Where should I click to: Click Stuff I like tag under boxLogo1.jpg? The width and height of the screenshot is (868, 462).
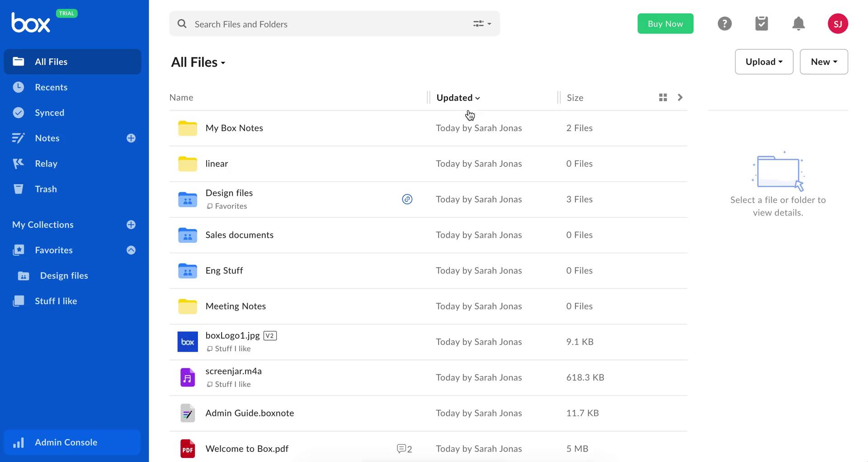point(229,349)
